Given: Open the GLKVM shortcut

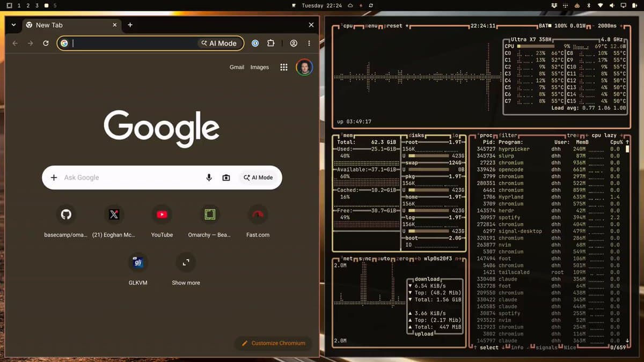Looking at the screenshot, I should [138, 269].
